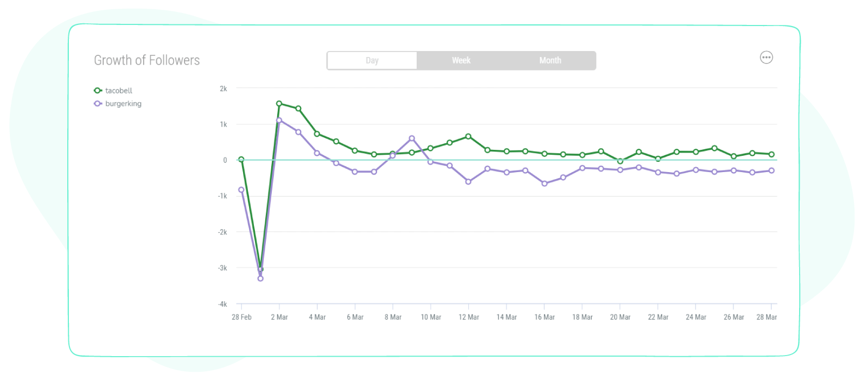Open the chart options dropdown
This screenshot has height=380, width=868.
pyautogui.click(x=766, y=57)
